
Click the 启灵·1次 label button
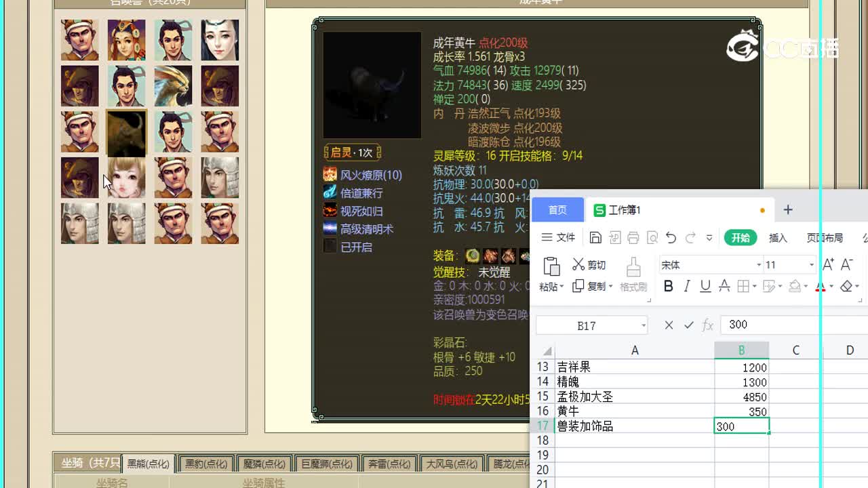click(x=352, y=152)
